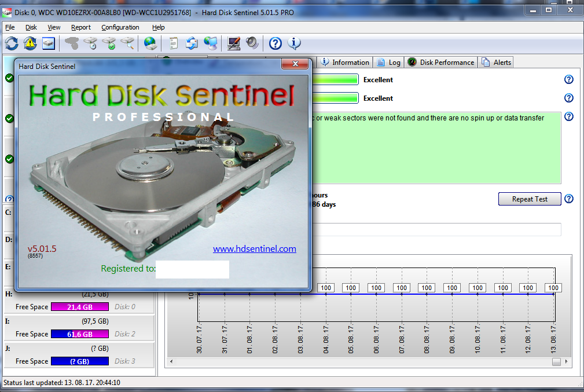Click the 'Disk: 3' label
The width and height of the screenshot is (584, 392).
click(x=125, y=361)
